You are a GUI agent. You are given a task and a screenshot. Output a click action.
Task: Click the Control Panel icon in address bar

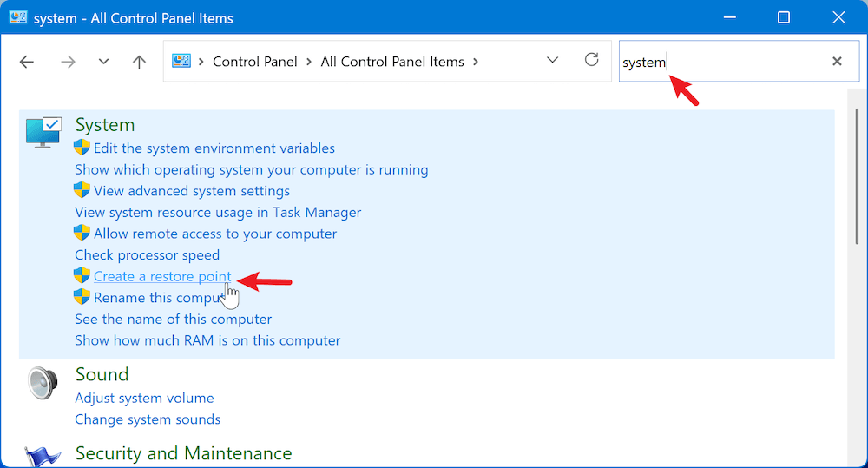pyautogui.click(x=181, y=61)
